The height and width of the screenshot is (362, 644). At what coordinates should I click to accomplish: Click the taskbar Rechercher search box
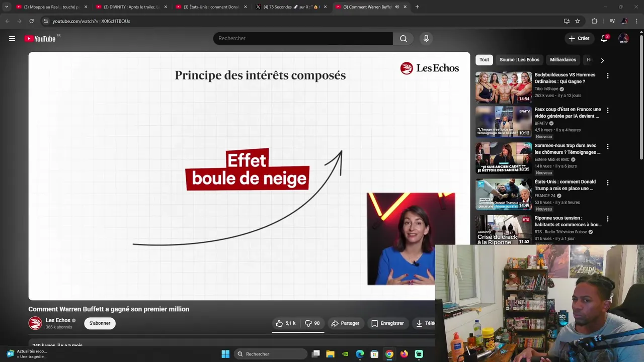pyautogui.click(x=271, y=354)
